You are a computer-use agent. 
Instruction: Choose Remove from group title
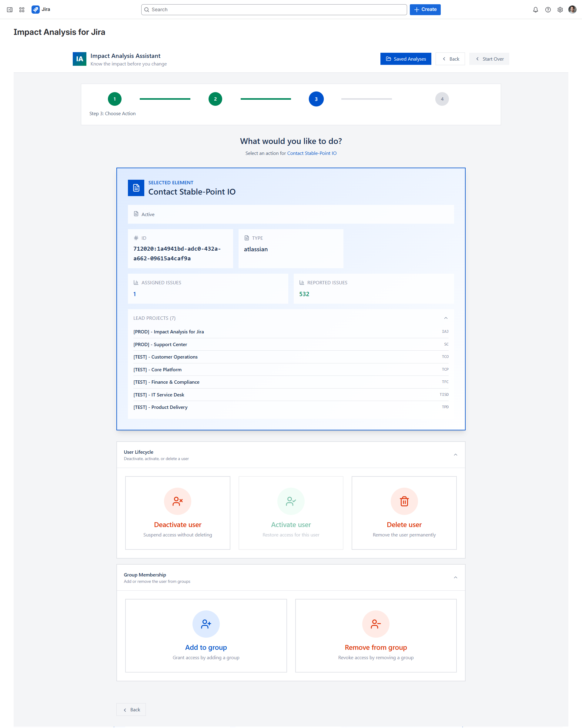pyautogui.click(x=376, y=648)
